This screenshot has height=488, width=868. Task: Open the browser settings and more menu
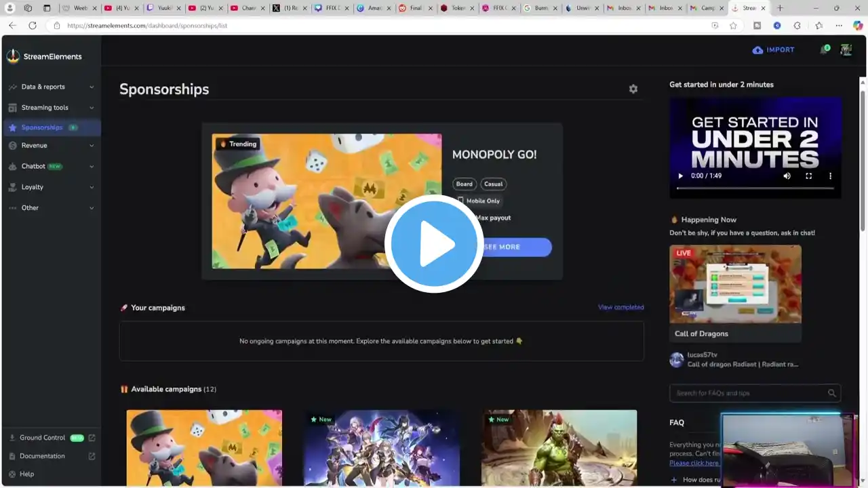[839, 25]
